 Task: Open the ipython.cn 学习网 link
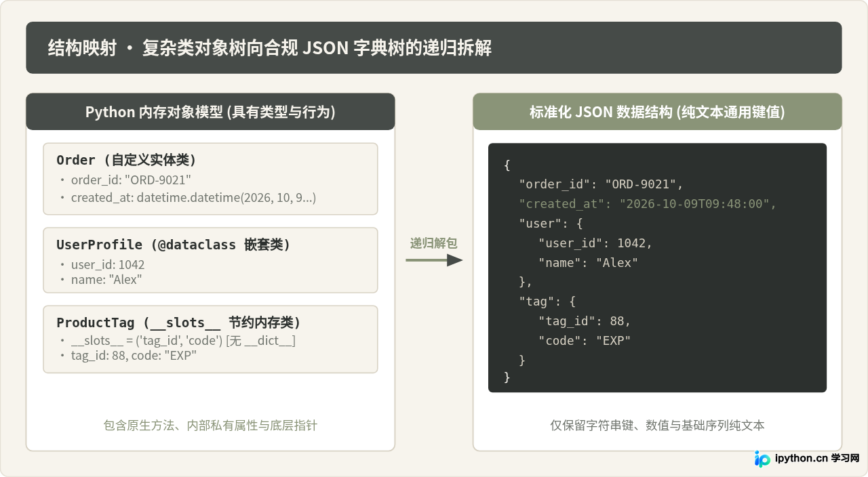(x=817, y=459)
